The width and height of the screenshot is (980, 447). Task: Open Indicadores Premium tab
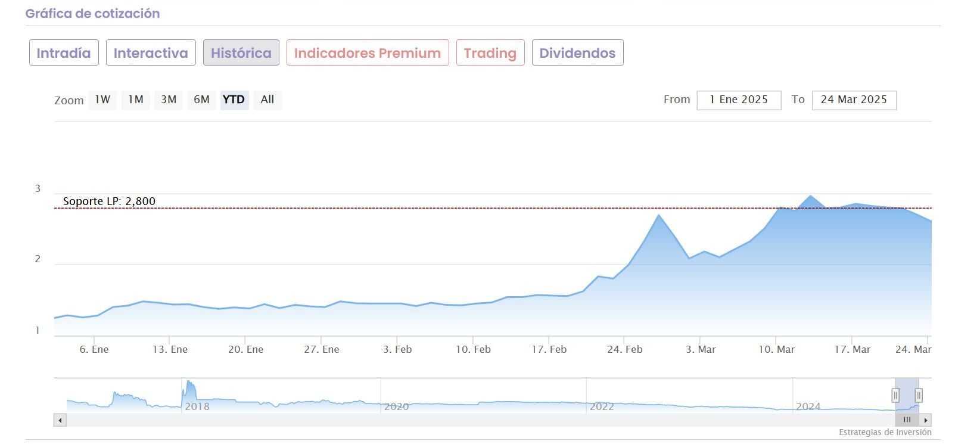coord(367,53)
